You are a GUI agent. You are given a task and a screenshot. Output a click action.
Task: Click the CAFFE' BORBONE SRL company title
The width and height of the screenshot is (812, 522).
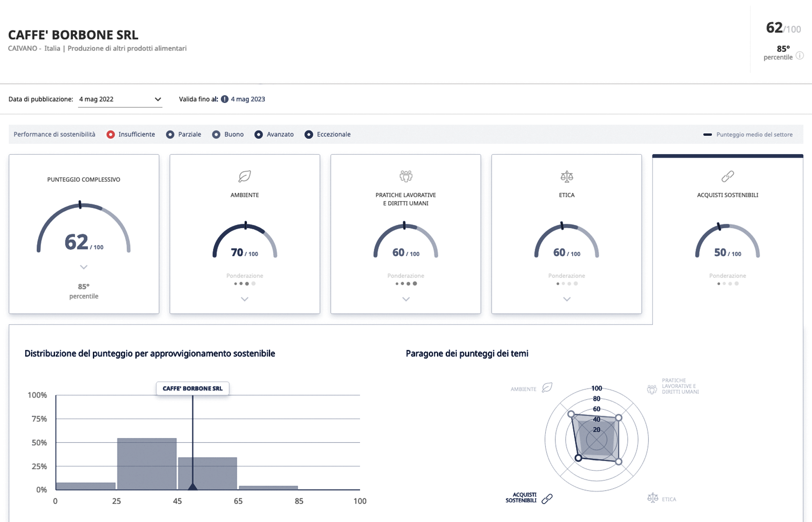pyautogui.click(x=73, y=35)
